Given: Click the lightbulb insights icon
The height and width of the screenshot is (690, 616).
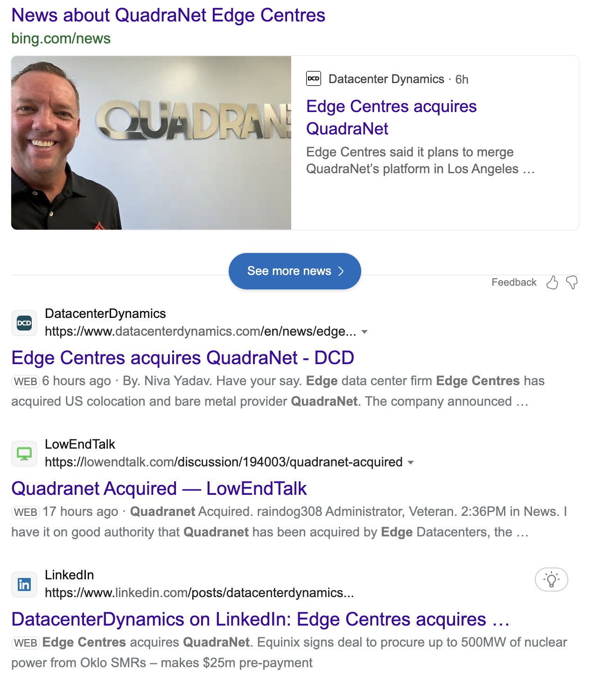Looking at the screenshot, I should click(x=552, y=580).
